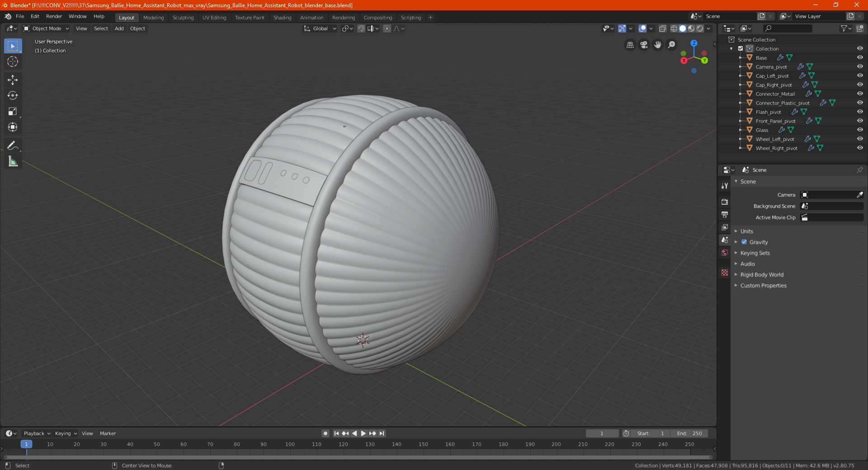Select the Measure tool

(x=13, y=161)
